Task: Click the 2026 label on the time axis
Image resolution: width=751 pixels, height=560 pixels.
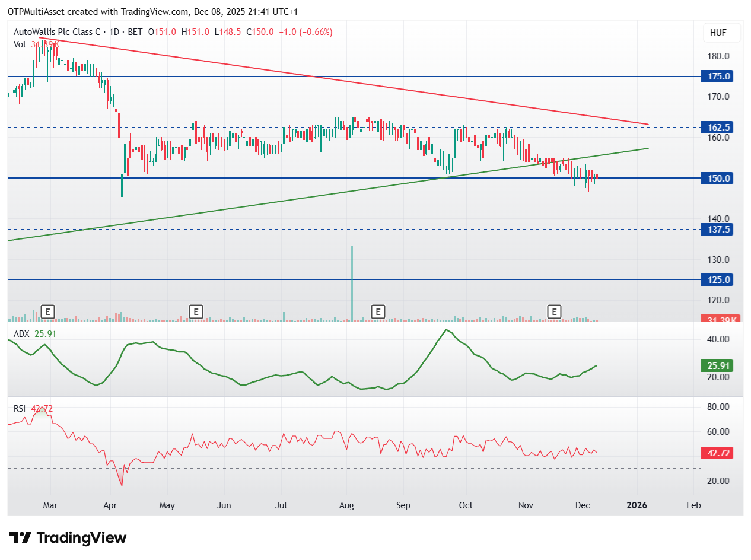Action: click(x=638, y=505)
